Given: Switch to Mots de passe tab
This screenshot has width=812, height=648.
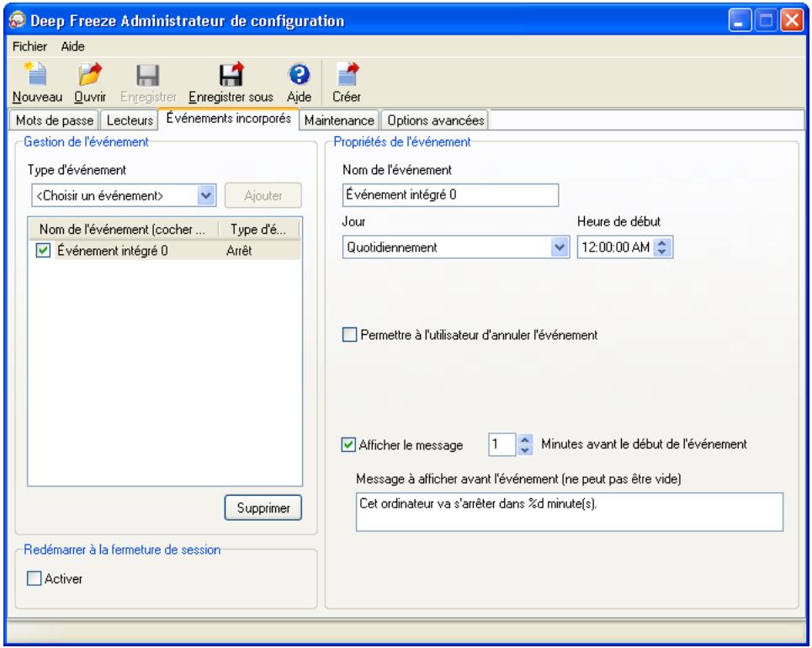Looking at the screenshot, I should pyautogui.click(x=55, y=120).
